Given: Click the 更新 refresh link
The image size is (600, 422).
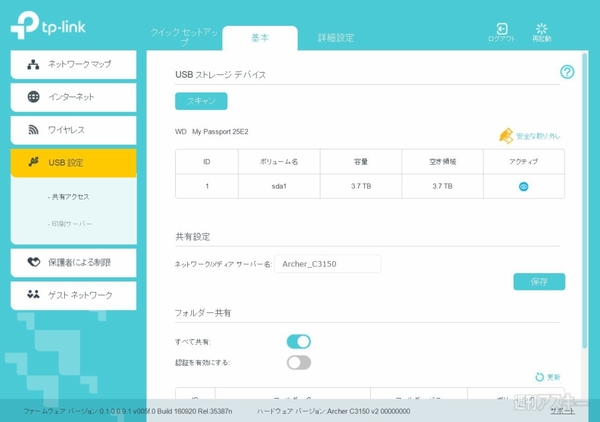Looking at the screenshot, I should [x=553, y=377].
